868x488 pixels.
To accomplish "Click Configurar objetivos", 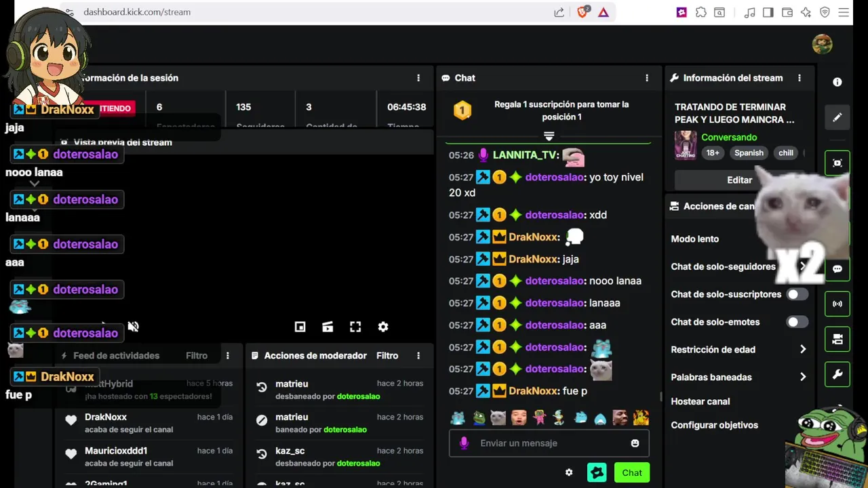I will [x=715, y=425].
